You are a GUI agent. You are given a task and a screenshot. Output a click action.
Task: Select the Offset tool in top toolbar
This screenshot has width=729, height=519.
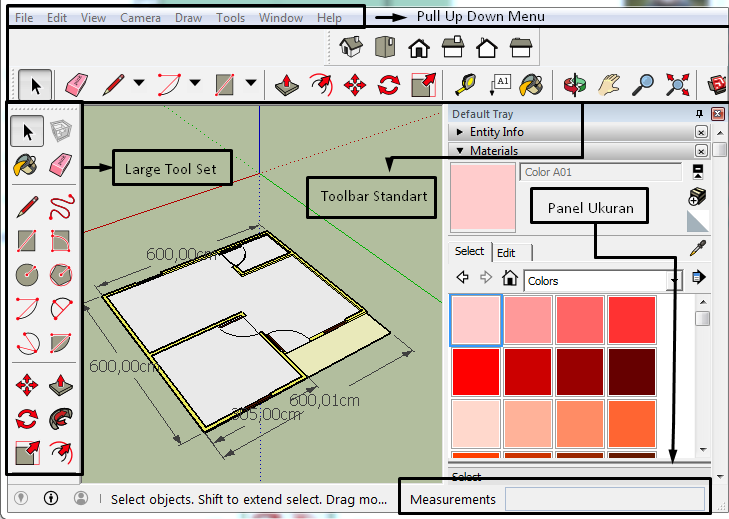tap(321, 85)
